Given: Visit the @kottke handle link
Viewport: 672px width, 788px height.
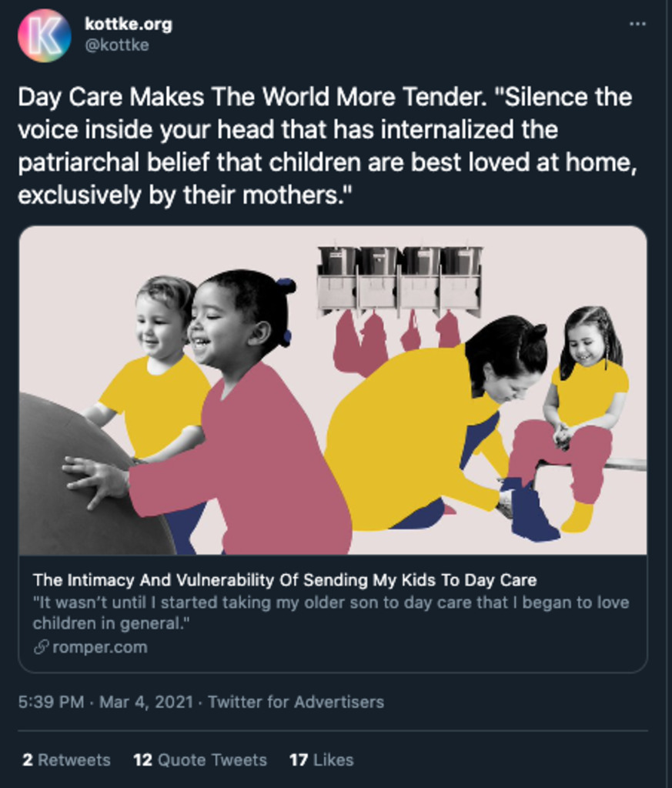Looking at the screenshot, I should tap(116, 45).
